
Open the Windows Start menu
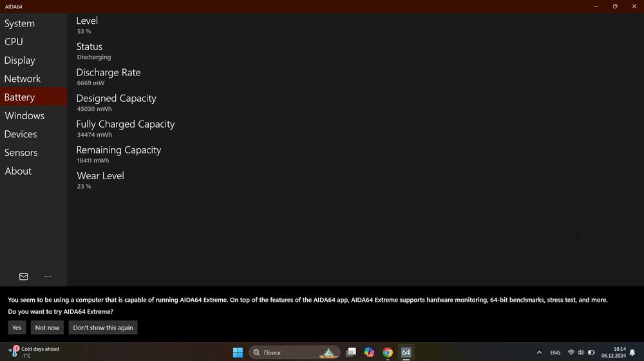(x=238, y=353)
